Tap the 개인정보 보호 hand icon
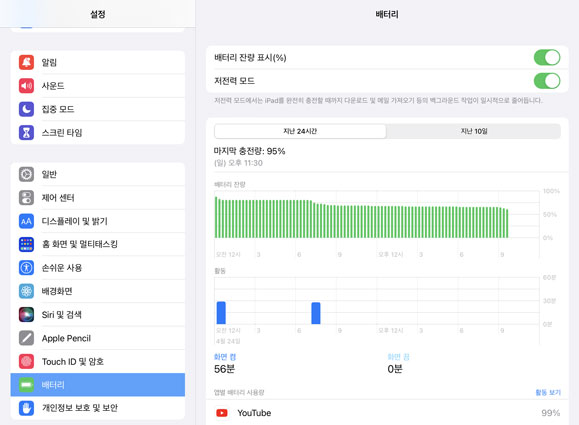This screenshot has height=425, width=579. click(x=26, y=408)
